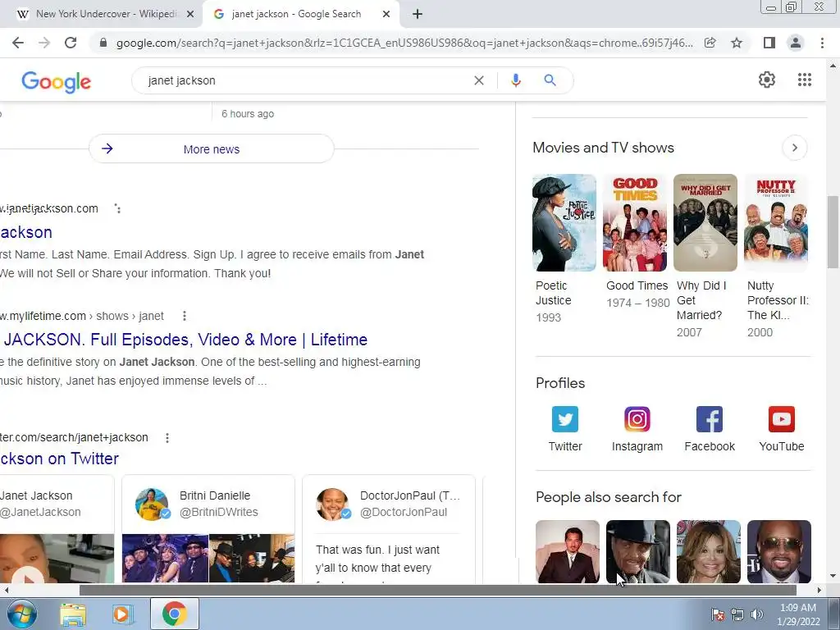Viewport: 840px width, 630px height.
Task: Go back to the previous page
Action: [18, 43]
